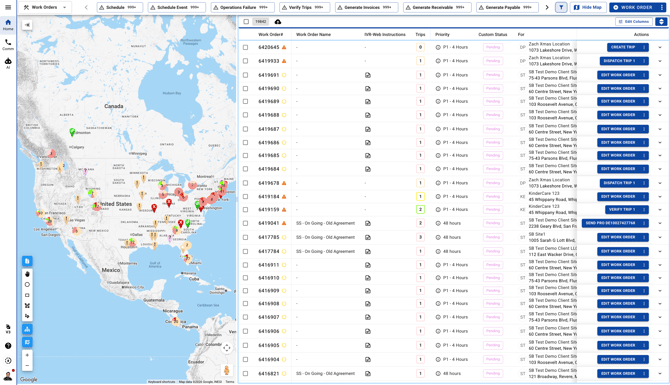This screenshot has width=670, height=385.
Task: Expand row 6419159 chevron
Action: point(660,210)
